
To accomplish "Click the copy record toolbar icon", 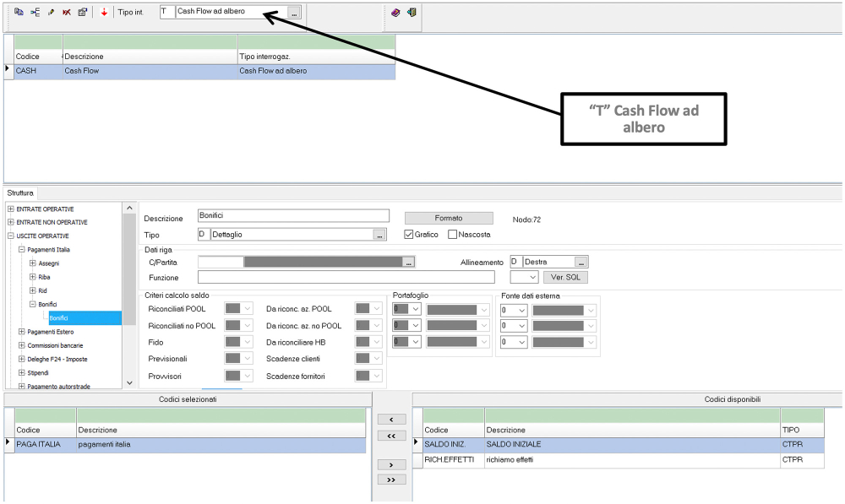I will coord(18,12).
